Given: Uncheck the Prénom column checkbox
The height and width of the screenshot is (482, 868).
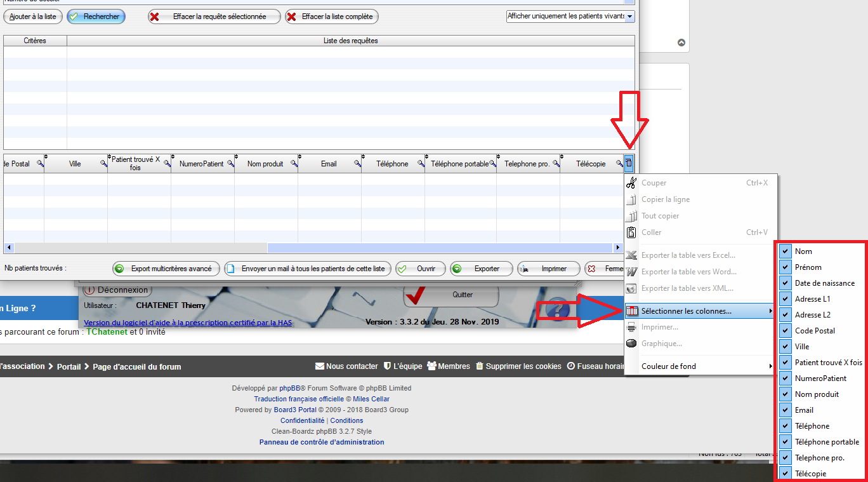Looking at the screenshot, I should coord(786,267).
